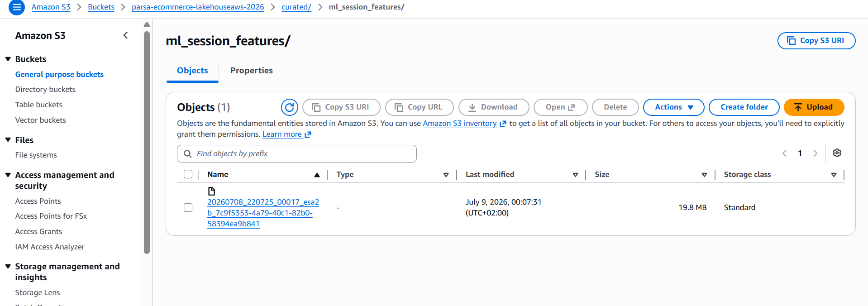Sort by Size column arrow
The width and height of the screenshot is (868, 306).
704,175
